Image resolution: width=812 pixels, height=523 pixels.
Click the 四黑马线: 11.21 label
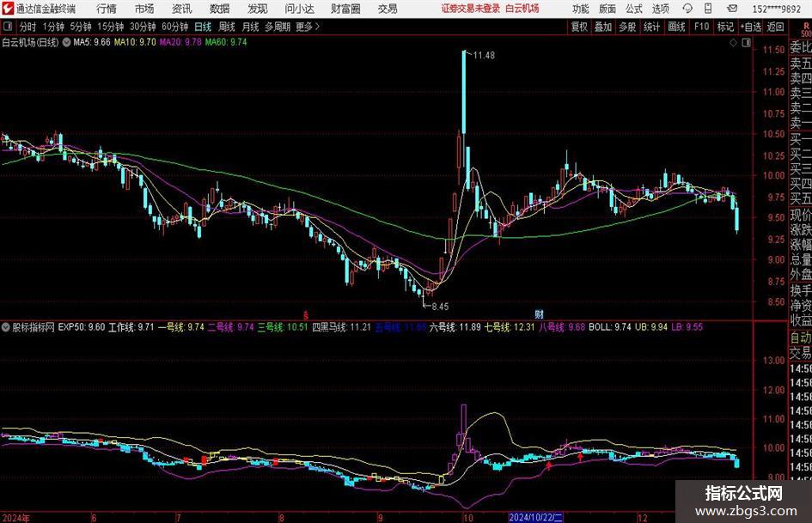coord(341,327)
